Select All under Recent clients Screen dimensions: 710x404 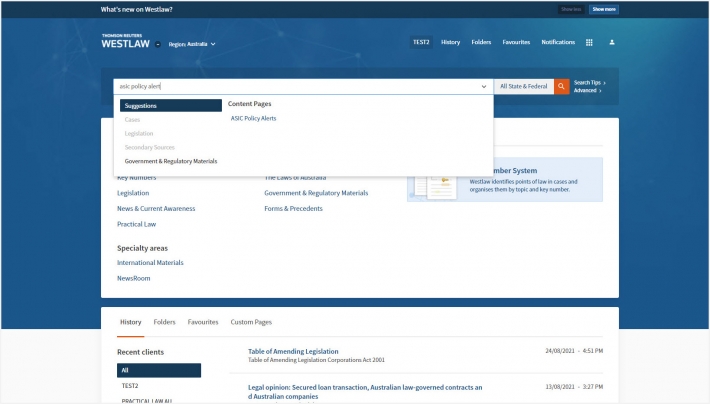(x=159, y=370)
